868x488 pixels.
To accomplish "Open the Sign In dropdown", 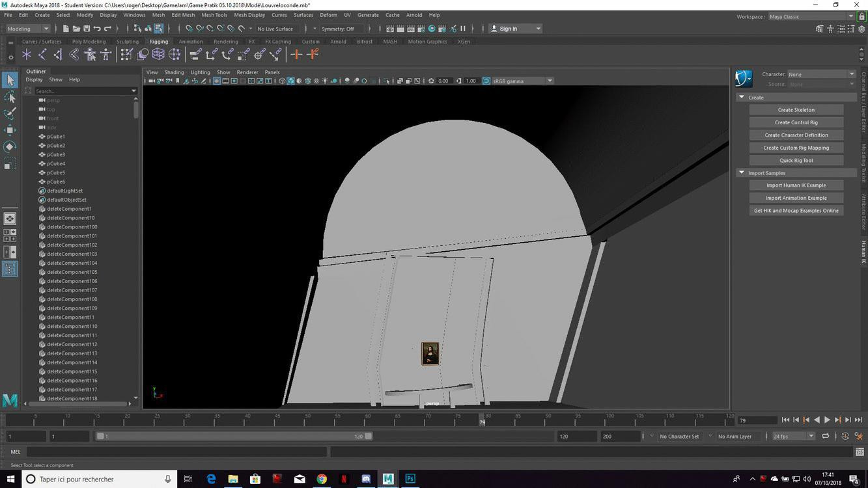I will point(515,29).
